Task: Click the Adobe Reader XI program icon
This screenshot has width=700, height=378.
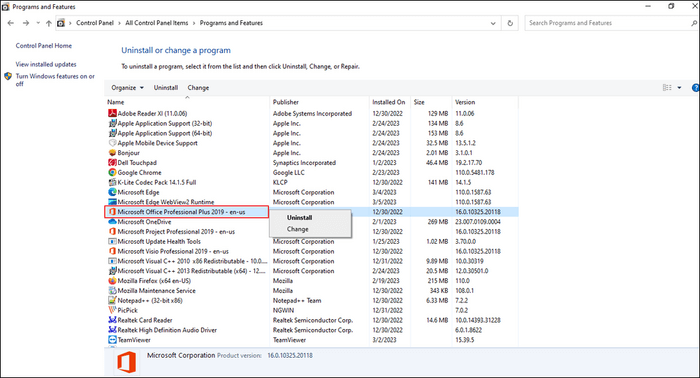Action: pyautogui.click(x=112, y=113)
